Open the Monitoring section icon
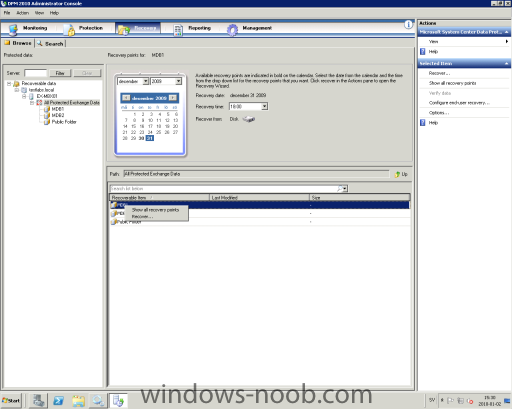512x409 pixels. (x=13, y=29)
